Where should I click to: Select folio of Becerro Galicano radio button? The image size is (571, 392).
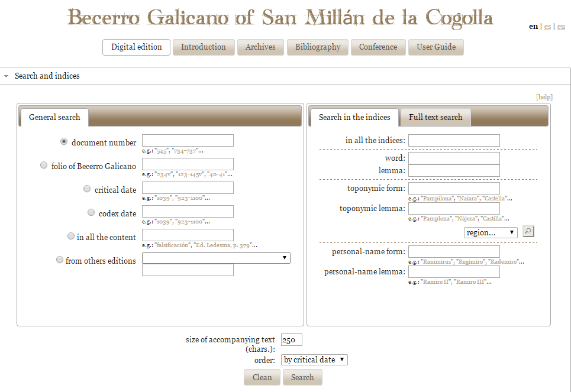tap(44, 165)
